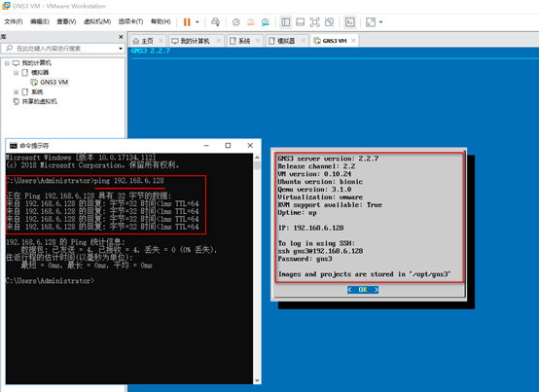Select GNS3 VM in library tree
Image resolution: width=539 pixels, height=392 pixels.
tap(54, 82)
